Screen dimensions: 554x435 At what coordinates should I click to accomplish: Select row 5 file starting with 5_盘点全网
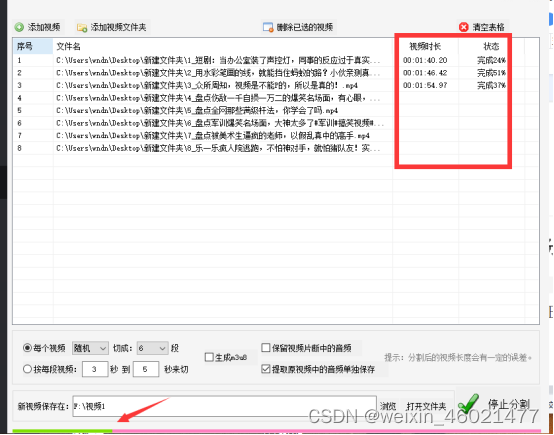point(197,111)
